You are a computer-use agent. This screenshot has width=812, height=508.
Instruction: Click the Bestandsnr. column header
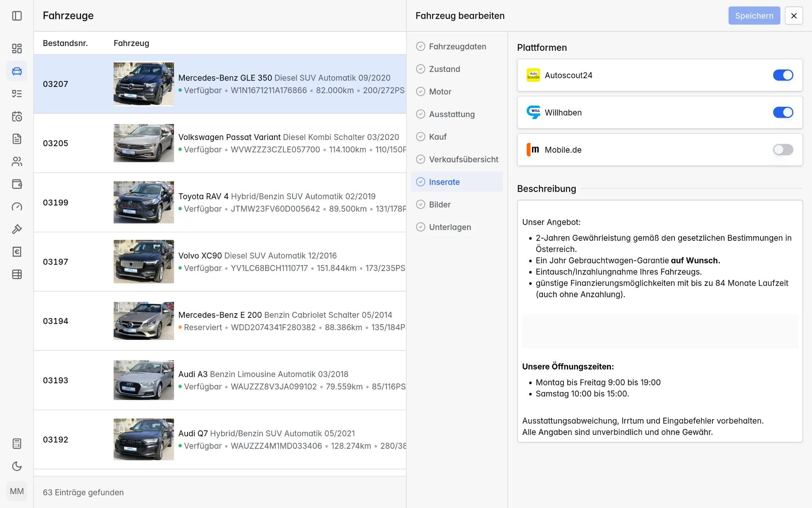(65, 43)
